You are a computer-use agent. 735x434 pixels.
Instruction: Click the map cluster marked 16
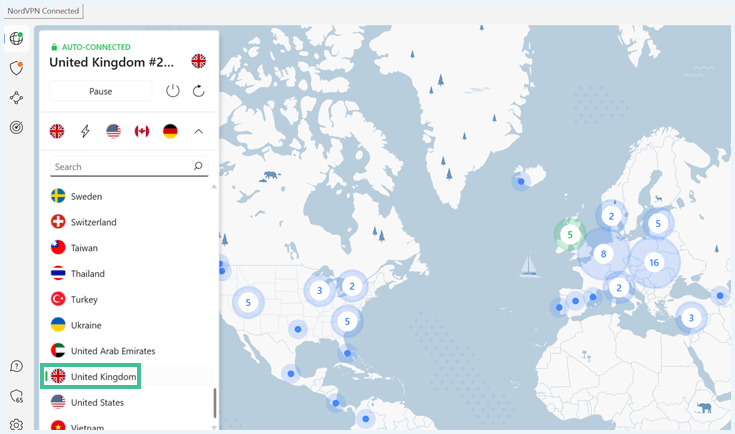click(654, 262)
